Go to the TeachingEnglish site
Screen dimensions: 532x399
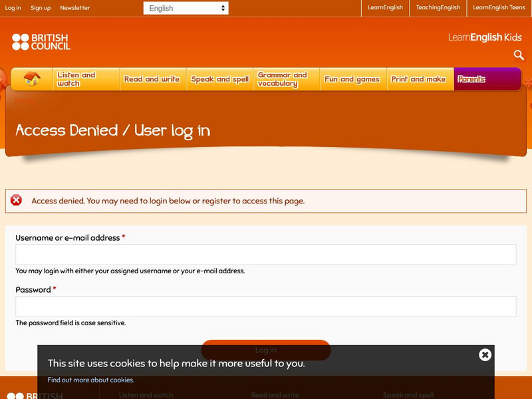coord(438,7)
